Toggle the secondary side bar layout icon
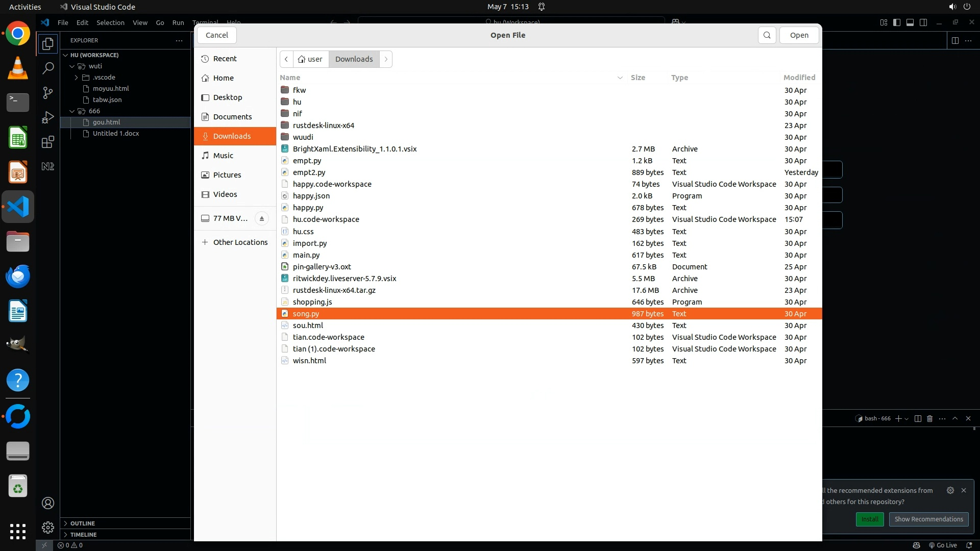 pyautogui.click(x=923, y=22)
